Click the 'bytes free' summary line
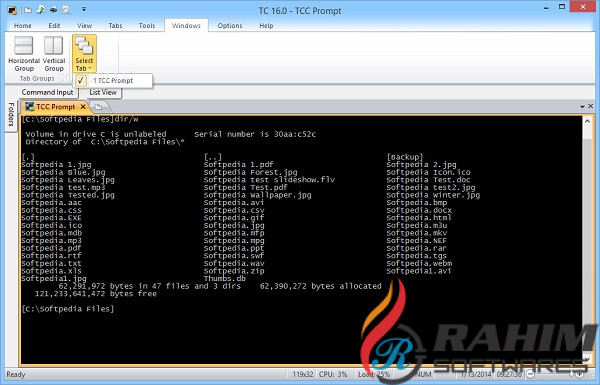The width and height of the screenshot is (600, 385). [x=96, y=294]
